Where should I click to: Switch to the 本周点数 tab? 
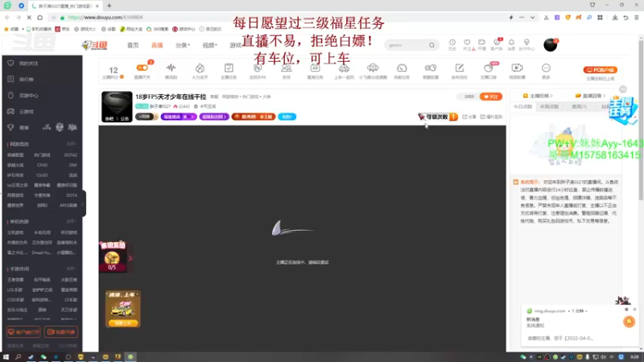(x=549, y=106)
